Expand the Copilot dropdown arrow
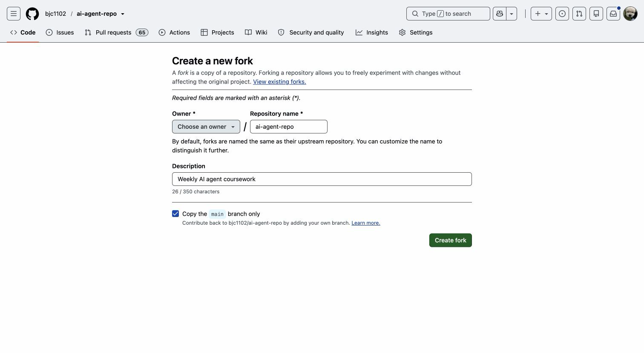The width and height of the screenshot is (644, 353). point(512,14)
